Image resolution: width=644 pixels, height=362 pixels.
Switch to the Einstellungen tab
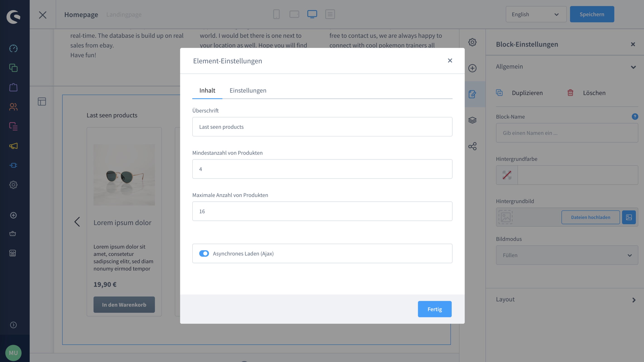coord(248,90)
